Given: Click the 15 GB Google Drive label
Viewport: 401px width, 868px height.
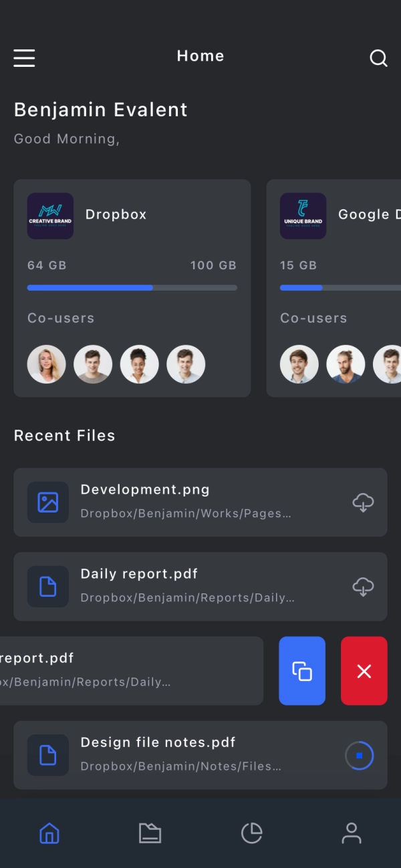Looking at the screenshot, I should pyautogui.click(x=298, y=265).
